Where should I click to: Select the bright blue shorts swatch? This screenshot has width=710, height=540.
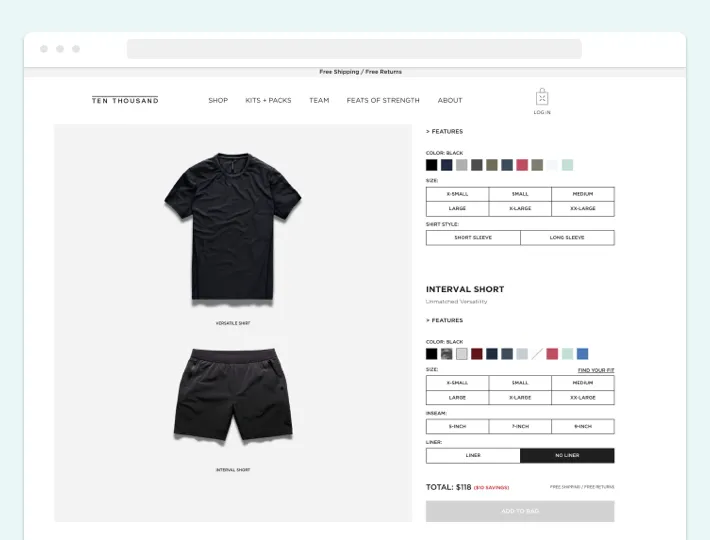tap(582, 354)
